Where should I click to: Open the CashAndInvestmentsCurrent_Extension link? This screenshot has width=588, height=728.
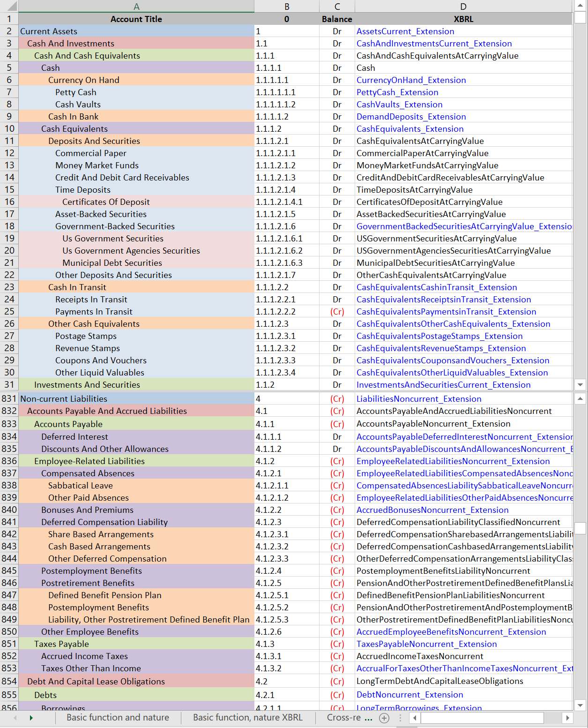pyautogui.click(x=434, y=43)
